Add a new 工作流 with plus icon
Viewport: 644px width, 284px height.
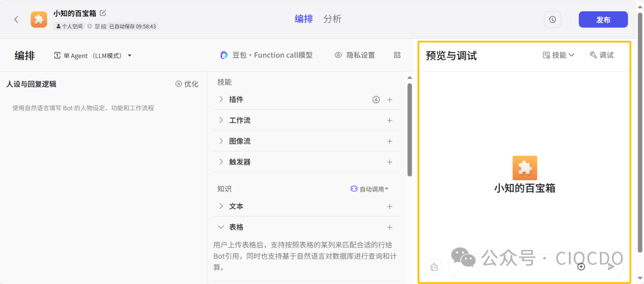pos(389,121)
